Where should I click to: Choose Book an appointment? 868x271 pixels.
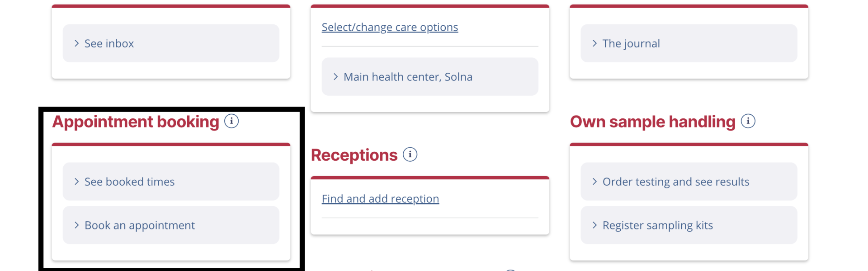[171, 225]
